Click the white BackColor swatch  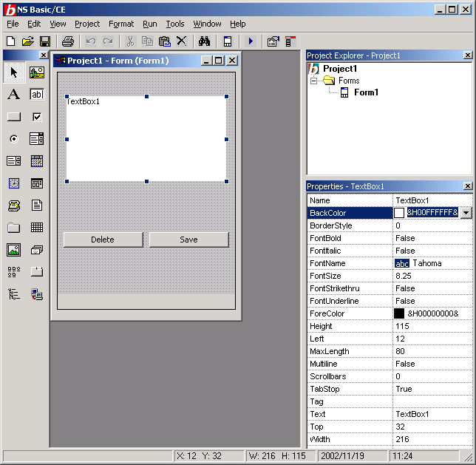click(x=399, y=213)
